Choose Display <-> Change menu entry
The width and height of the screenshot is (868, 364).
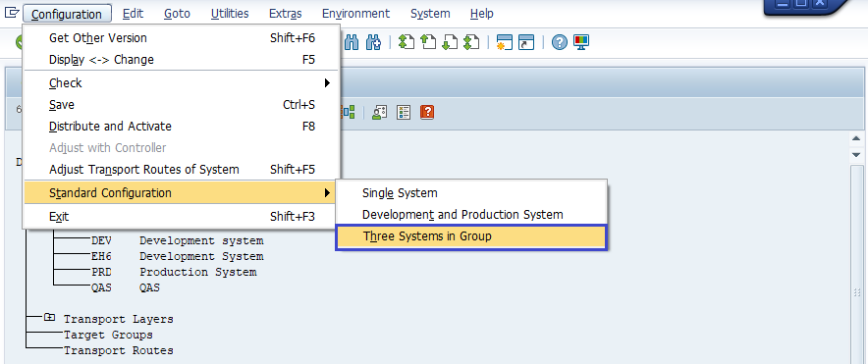tap(181, 59)
